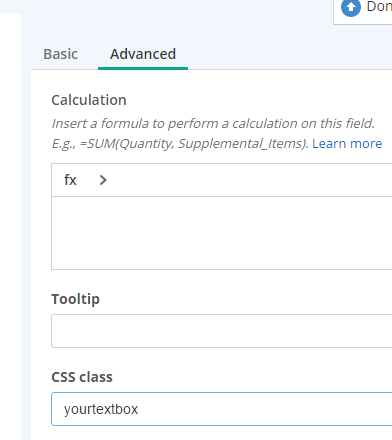Click the blue upload arrow icon

[351, 7]
